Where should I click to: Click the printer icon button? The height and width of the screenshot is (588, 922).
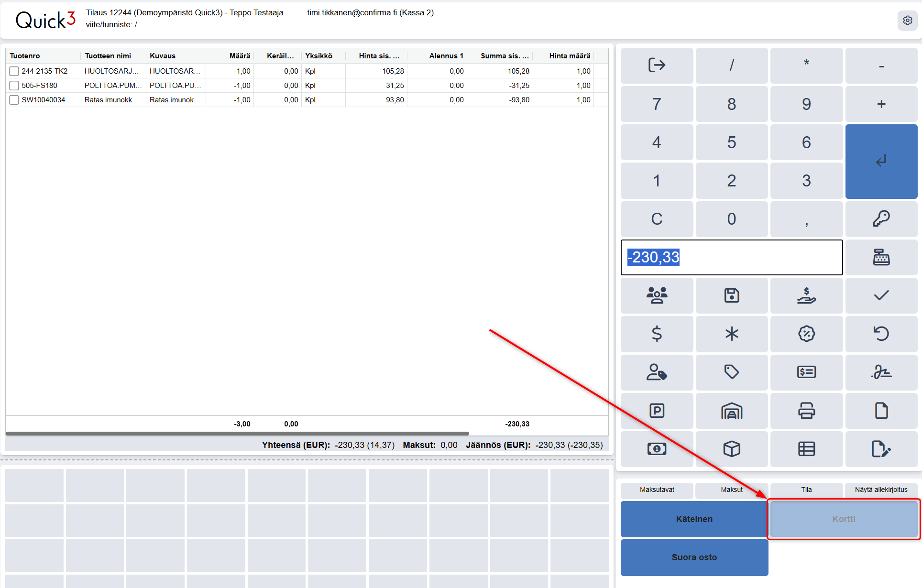(x=806, y=411)
